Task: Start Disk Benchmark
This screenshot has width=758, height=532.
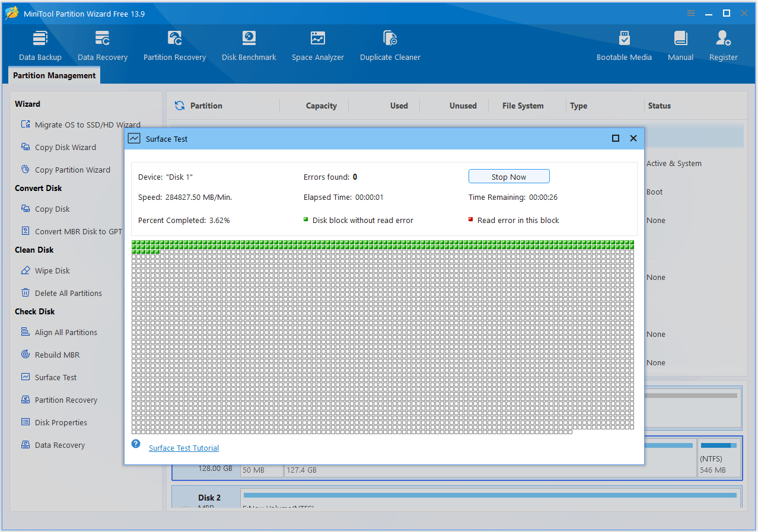Action: [249, 46]
